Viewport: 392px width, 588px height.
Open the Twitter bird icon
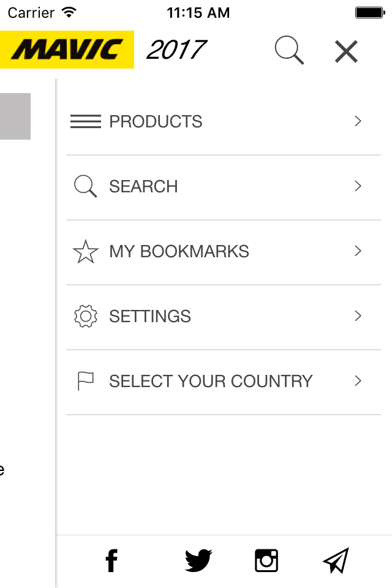pyautogui.click(x=198, y=560)
